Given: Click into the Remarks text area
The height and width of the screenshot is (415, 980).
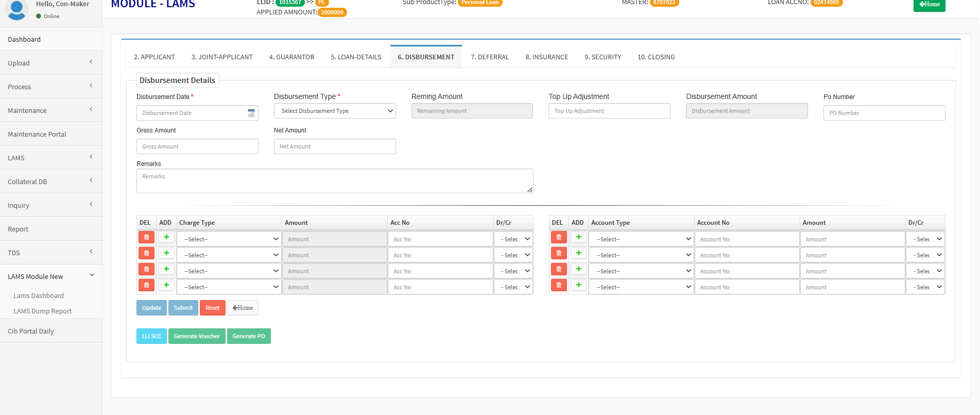Looking at the screenshot, I should (x=335, y=181).
